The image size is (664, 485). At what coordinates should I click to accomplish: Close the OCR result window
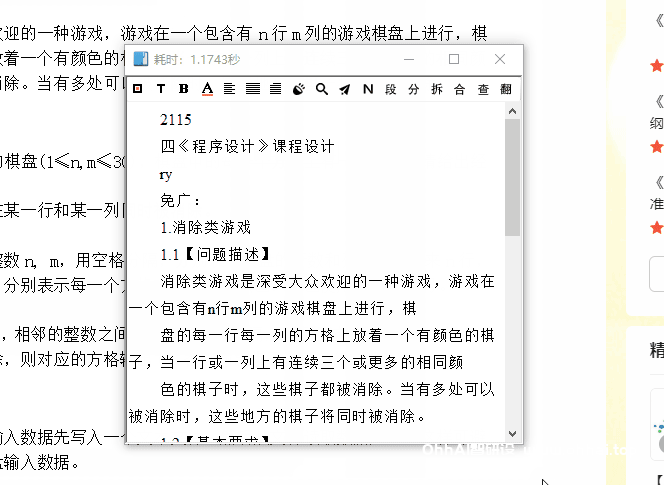pos(500,59)
